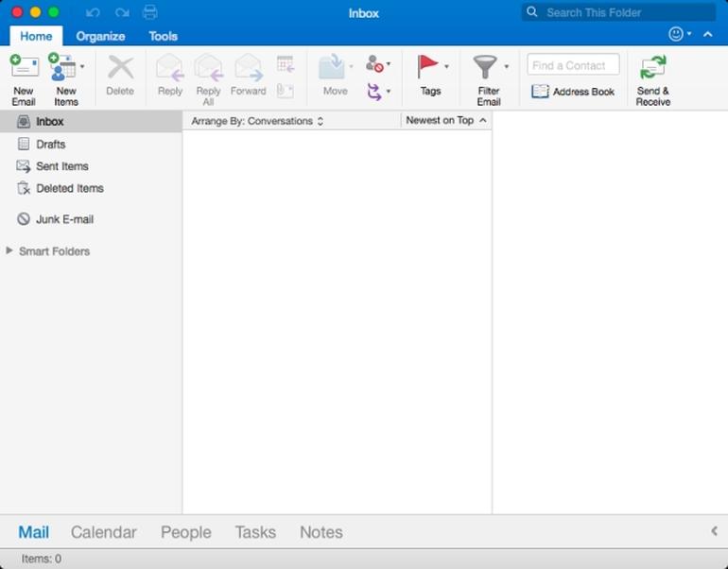The width and height of the screenshot is (728, 569).
Task: Click the red Tags flag icon
Action: coord(428,66)
